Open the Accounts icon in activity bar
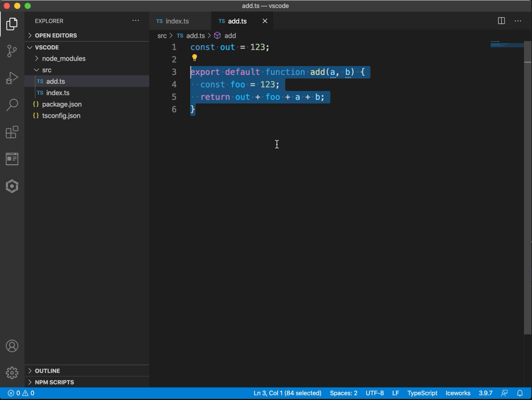 point(12,346)
